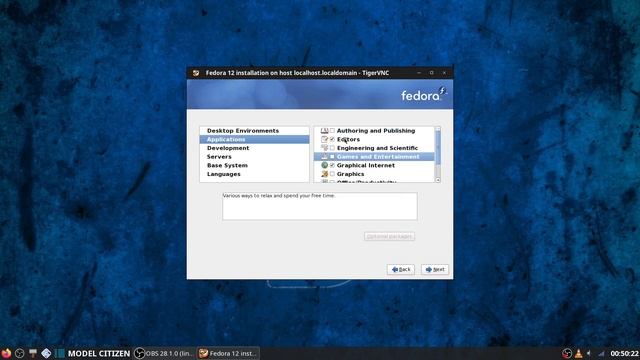This screenshot has width=640, height=360.
Task: Select the Applications category
Action: point(254,139)
